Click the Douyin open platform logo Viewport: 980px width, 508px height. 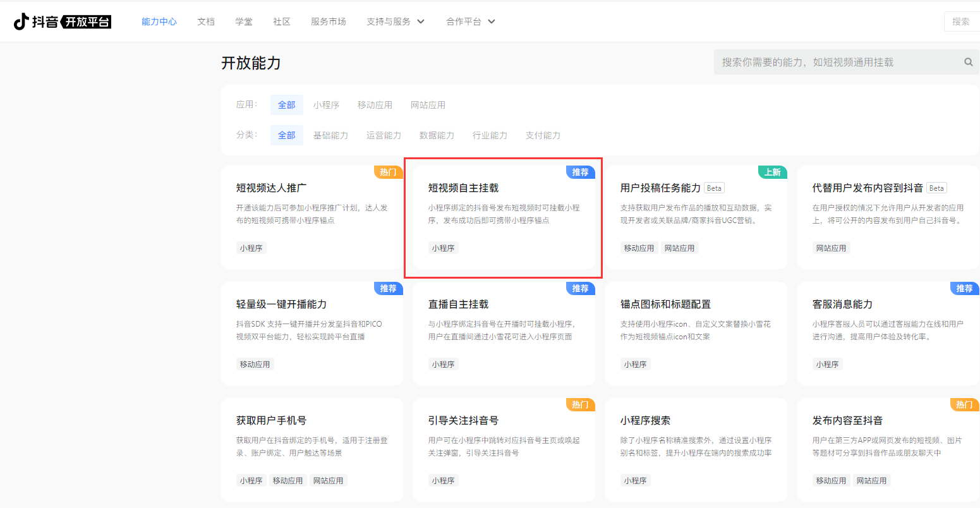point(62,21)
